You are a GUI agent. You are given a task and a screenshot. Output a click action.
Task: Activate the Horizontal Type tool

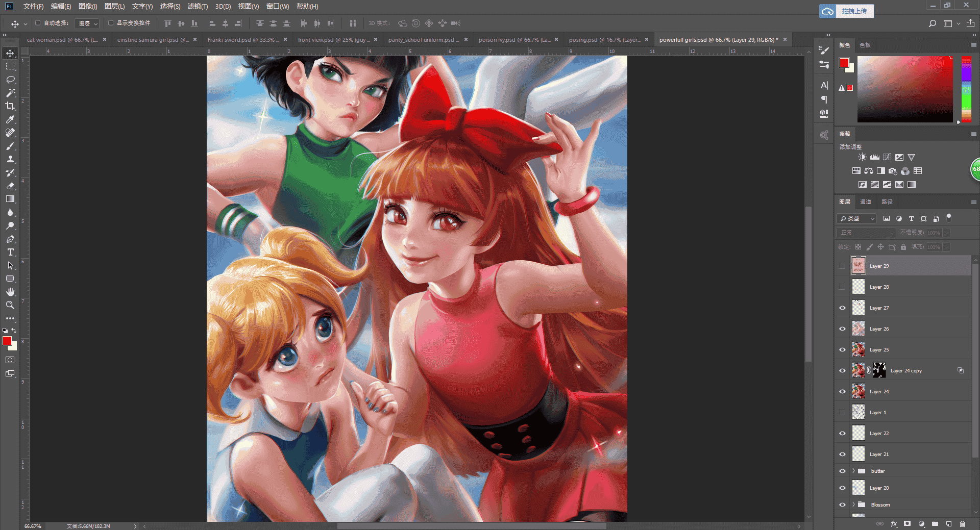click(x=10, y=252)
